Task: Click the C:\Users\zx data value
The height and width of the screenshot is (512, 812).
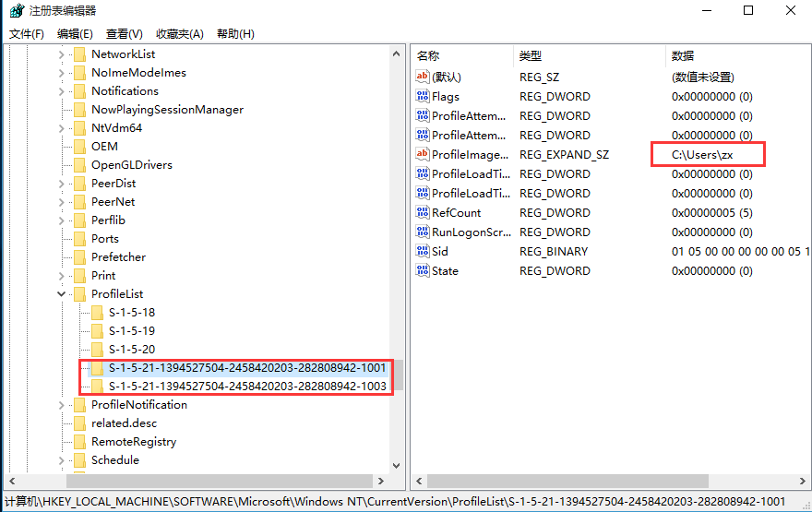Action: [x=702, y=155]
